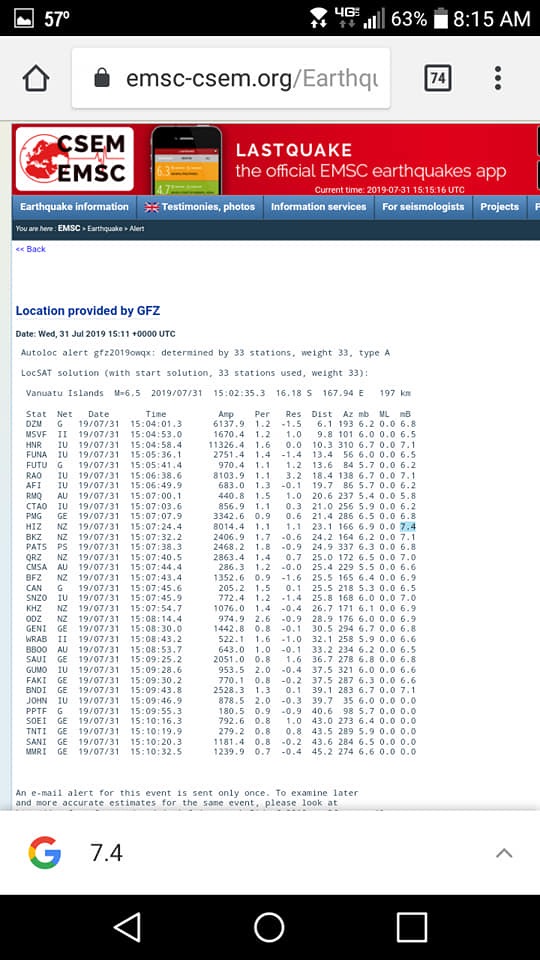Open the tab switcher showing 74

click(x=438, y=78)
